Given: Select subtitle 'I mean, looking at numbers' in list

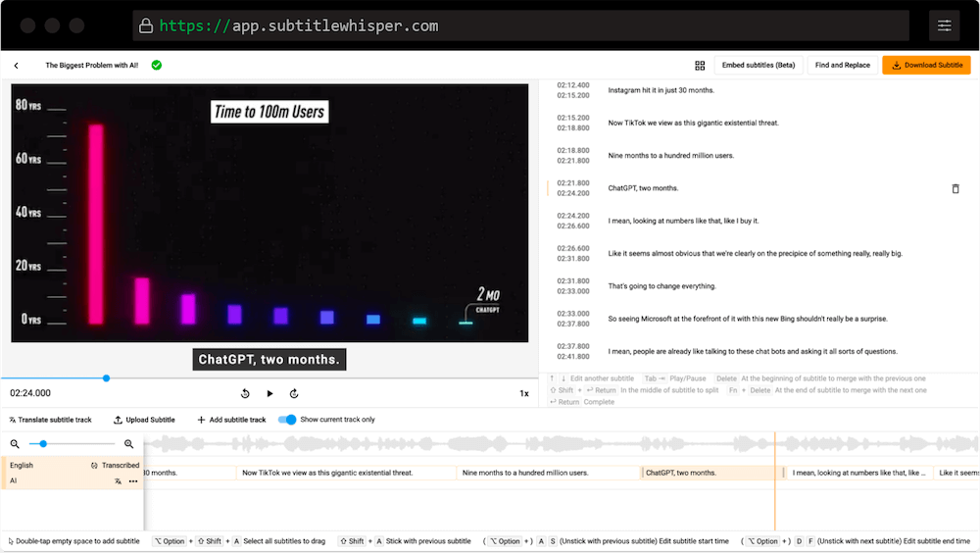Looking at the screenshot, I should tap(683, 221).
